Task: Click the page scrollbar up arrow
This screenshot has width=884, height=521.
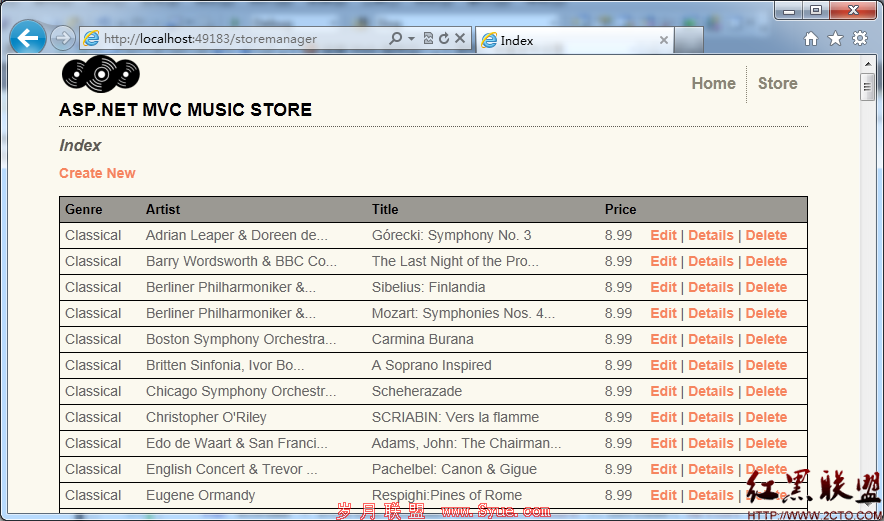Action: coord(867,63)
